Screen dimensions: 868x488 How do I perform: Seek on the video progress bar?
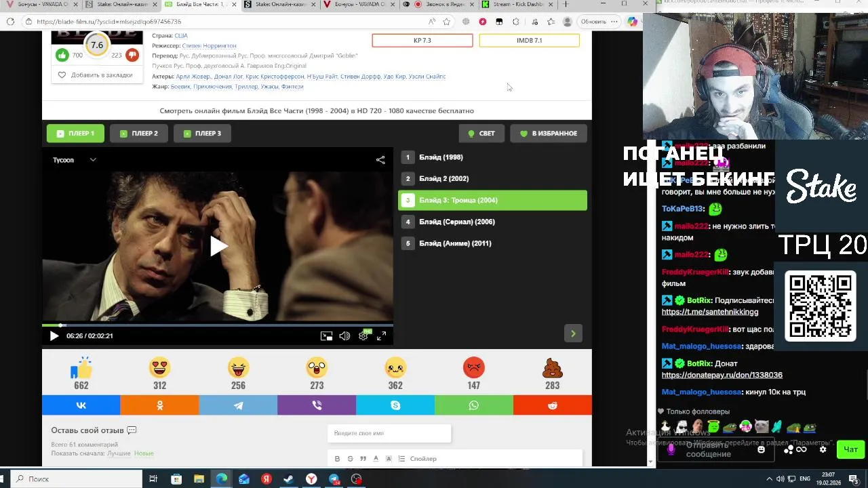[218, 325]
